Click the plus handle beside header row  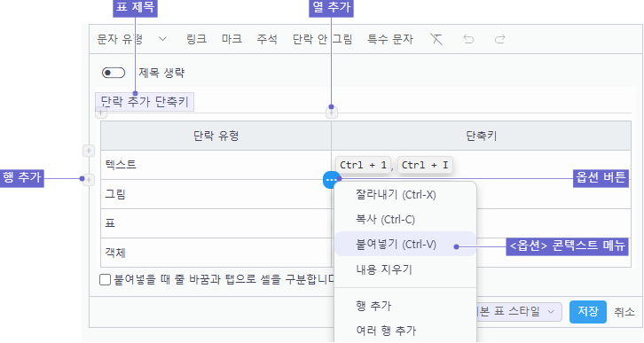click(x=89, y=151)
